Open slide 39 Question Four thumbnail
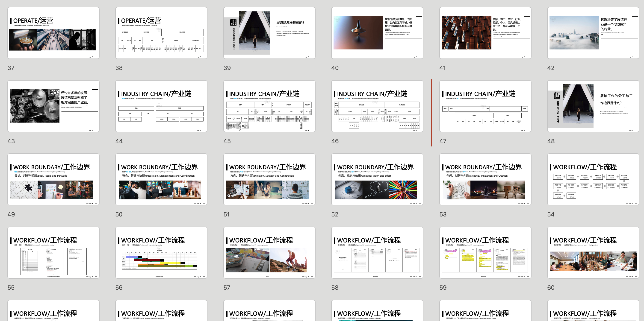Image resolution: width=644 pixels, height=321 pixels. (x=269, y=33)
